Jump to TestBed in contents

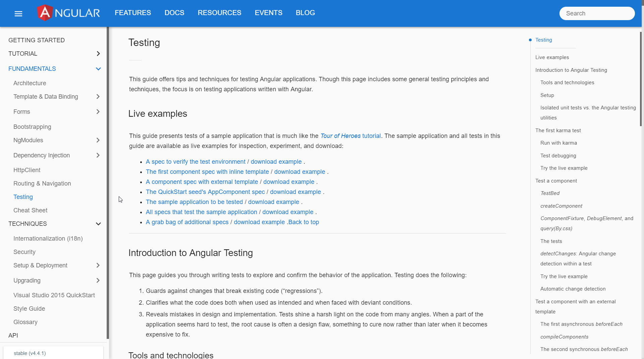[550, 193]
